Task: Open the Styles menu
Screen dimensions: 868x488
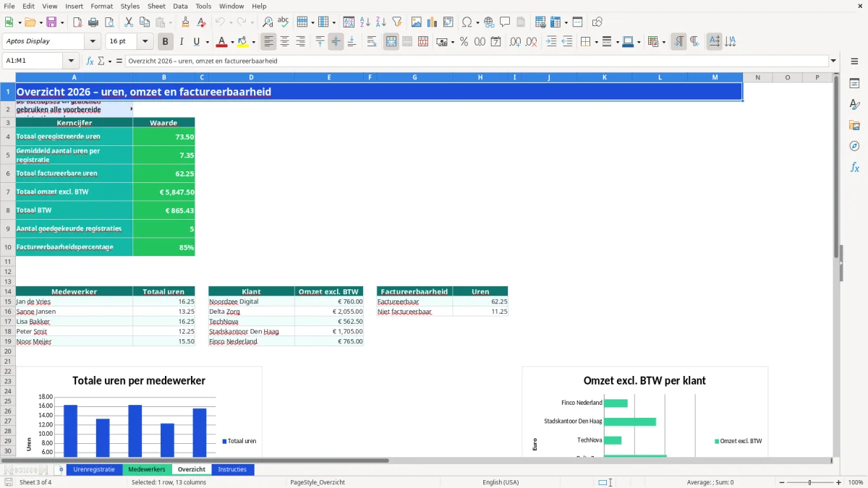Action: (x=130, y=6)
